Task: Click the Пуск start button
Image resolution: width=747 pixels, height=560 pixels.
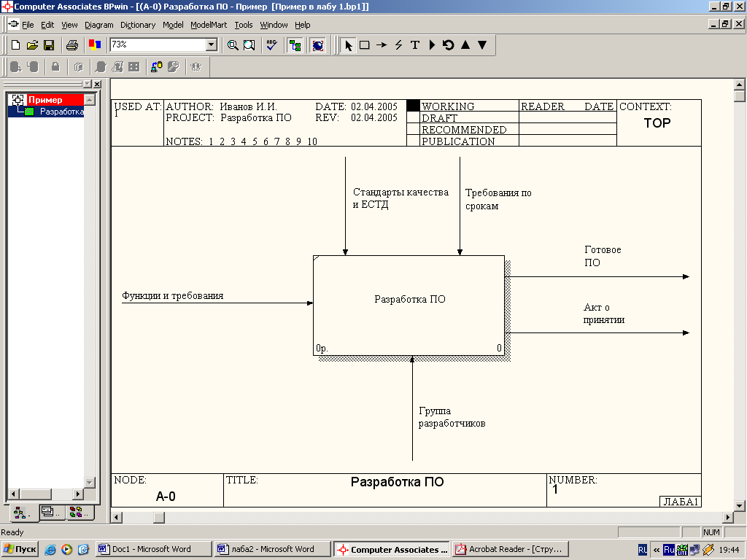Action: click(20, 549)
